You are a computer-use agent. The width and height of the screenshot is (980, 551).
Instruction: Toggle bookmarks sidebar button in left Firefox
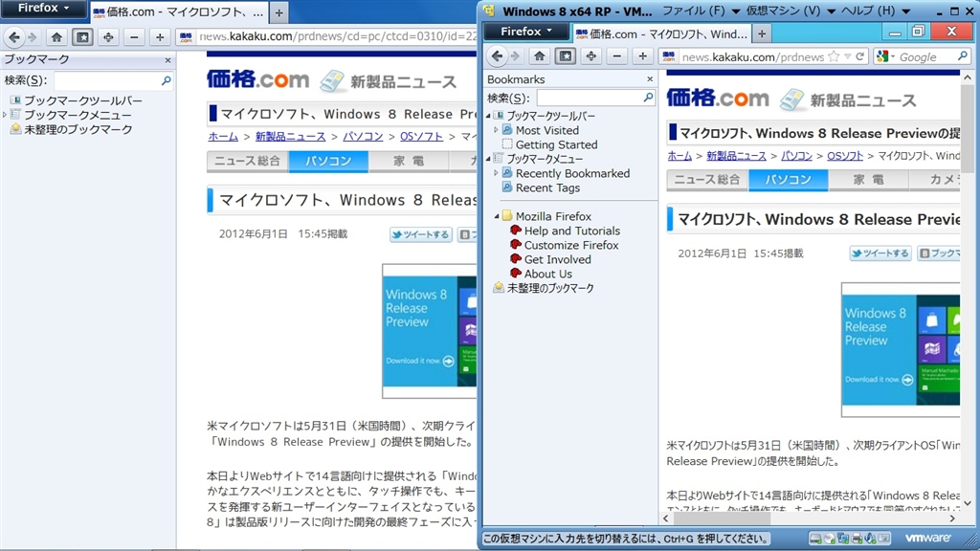82,37
